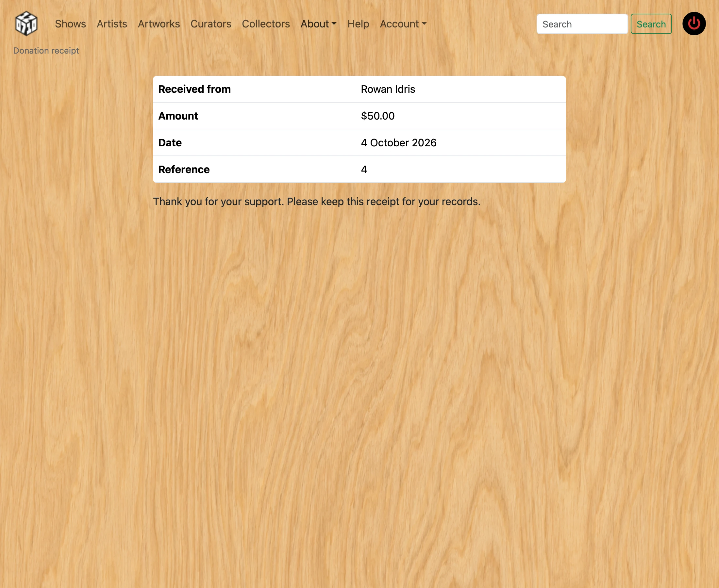Click the dice cube site logo
The image size is (719, 588).
[26, 24]
